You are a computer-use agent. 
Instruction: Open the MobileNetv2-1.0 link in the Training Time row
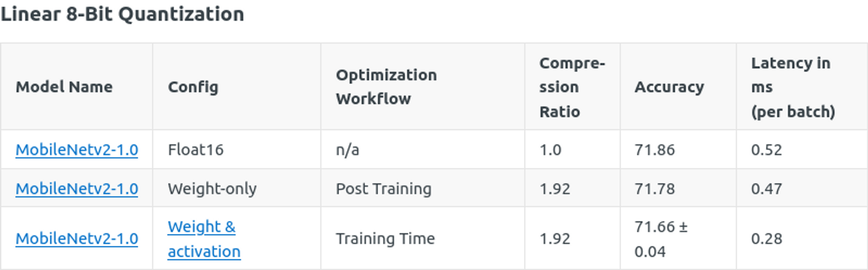77,239
